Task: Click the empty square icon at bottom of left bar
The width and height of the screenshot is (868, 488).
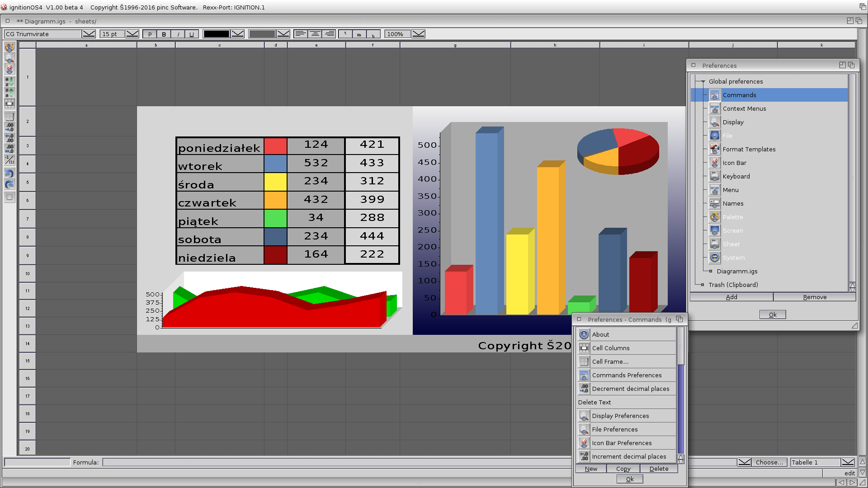Action: tap(9, 197)
